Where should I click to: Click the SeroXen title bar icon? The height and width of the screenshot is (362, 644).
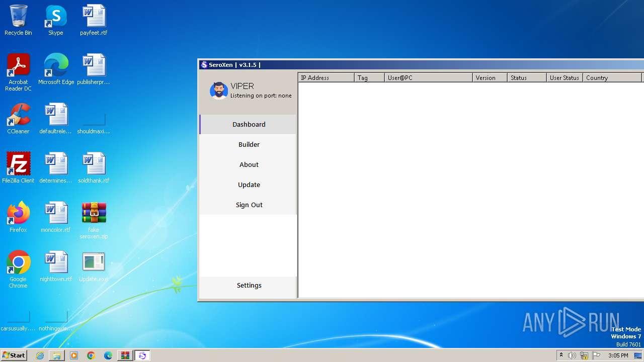(x=204, y=64)
